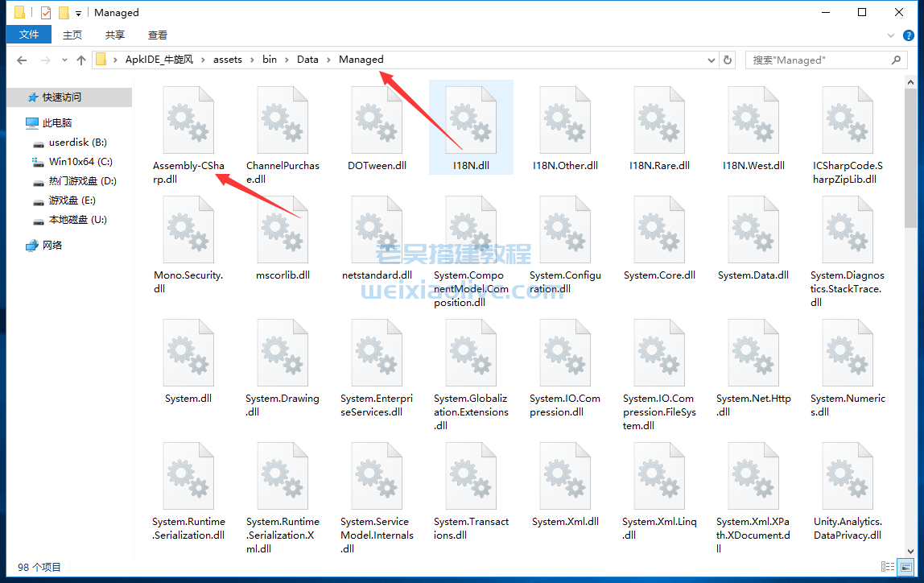The width and height of the screenshot is (924, 583).
Task: Select the DOTween.dll file icon
Action: click(x=377, y=121)
